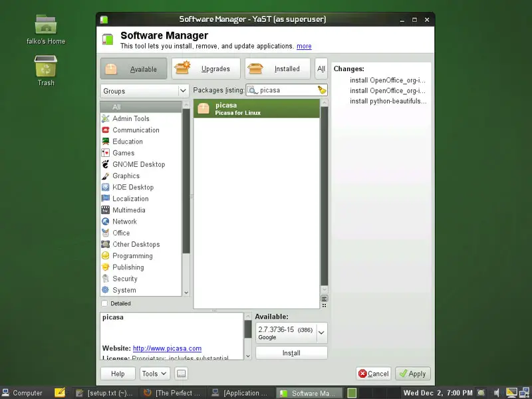This screenshot has height=399, width=532.
Task: Click the Install button
Action: [291, 353]
